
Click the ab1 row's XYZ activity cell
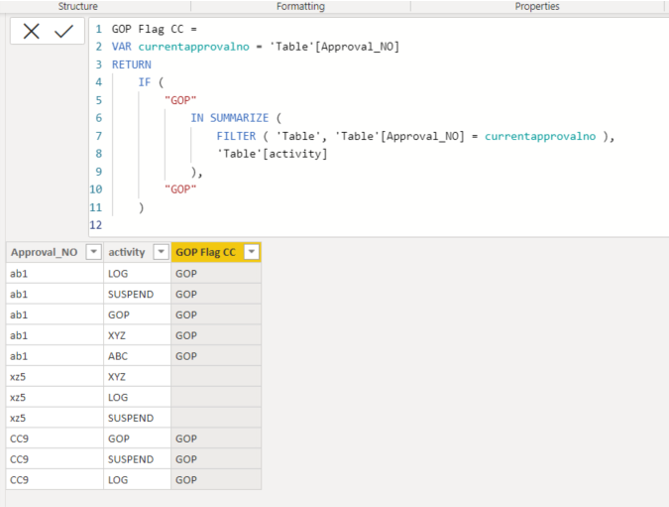point(137,335)
